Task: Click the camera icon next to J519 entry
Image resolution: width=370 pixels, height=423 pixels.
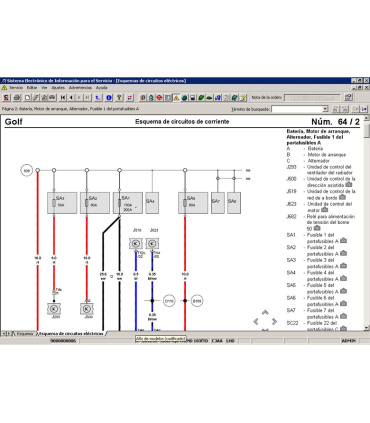Action: tap(342, 197)
